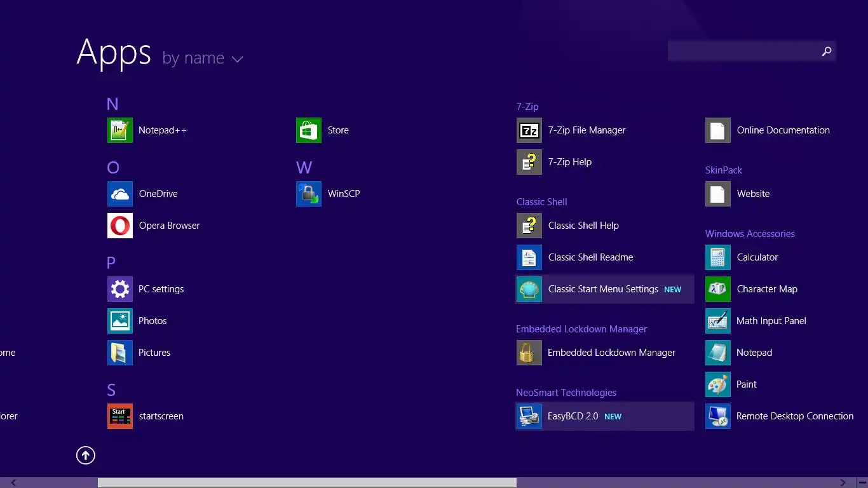
Task: Launch the Photos app icon
Action: 120,321
